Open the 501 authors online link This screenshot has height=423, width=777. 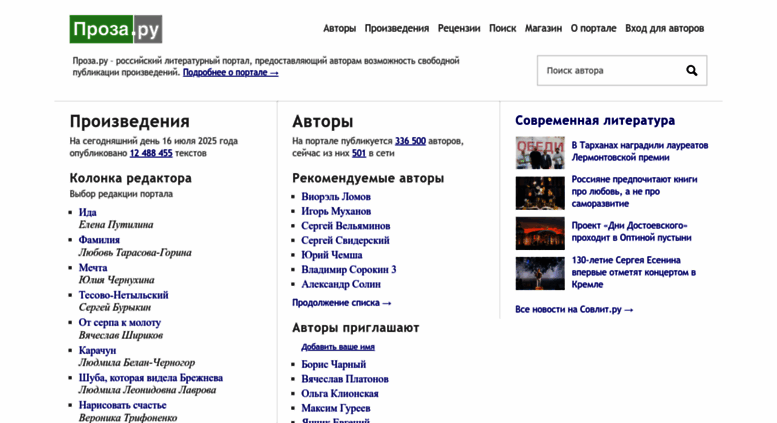359,153
